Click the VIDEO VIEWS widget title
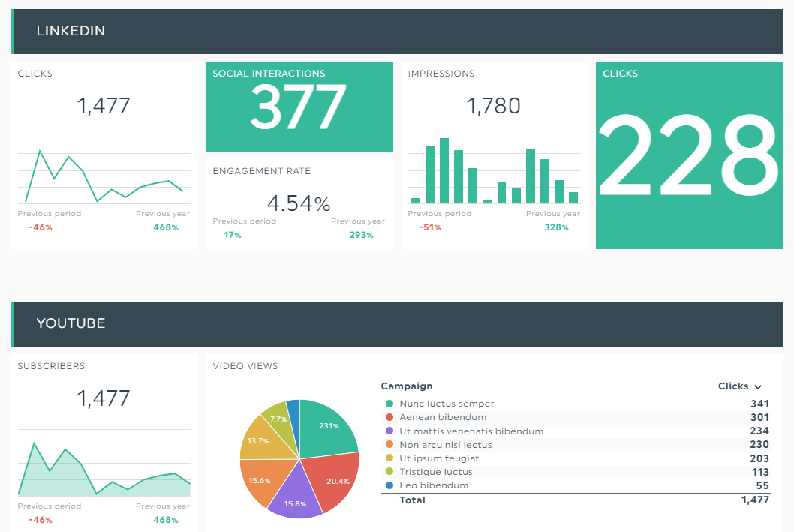Screen dimensions: 794x532 pos(245,366)
